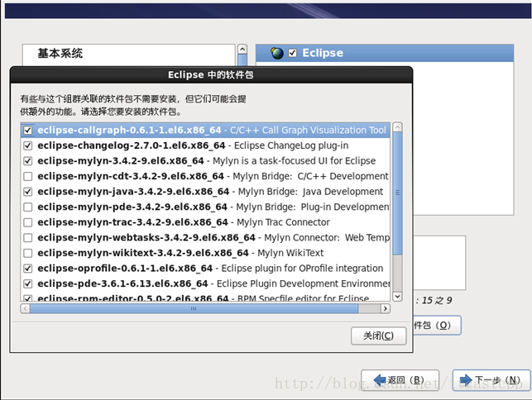The width and height of the screenshot is (532, 400).
Task: Toggle eclipse-mylyn-3.4.2-9 package checkbox
Action: point(28,161)
